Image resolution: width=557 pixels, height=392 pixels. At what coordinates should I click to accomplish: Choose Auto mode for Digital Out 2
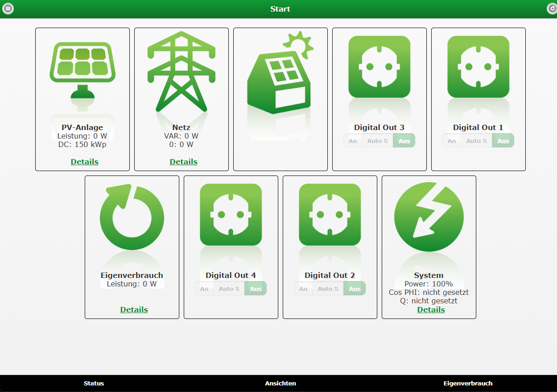coord(328,289)
